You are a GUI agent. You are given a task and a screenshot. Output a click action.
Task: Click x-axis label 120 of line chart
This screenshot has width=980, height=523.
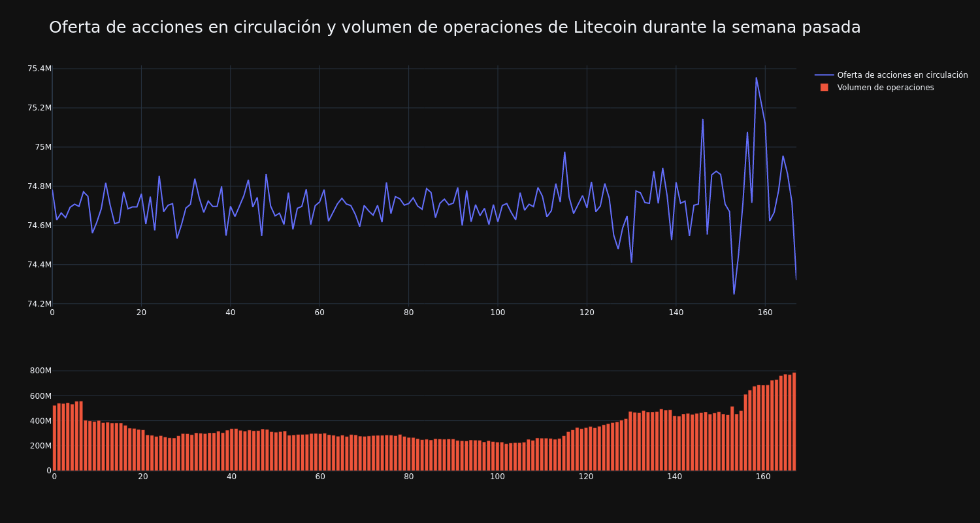click(x=587, y=312)
